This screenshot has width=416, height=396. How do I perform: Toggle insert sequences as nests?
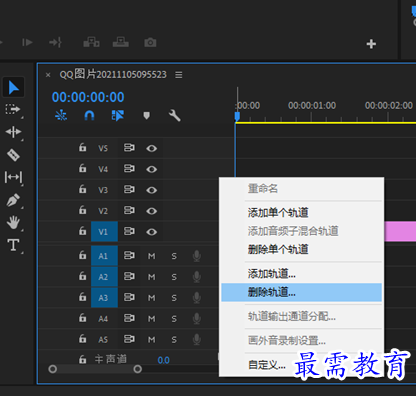click(x=61, y=116)
